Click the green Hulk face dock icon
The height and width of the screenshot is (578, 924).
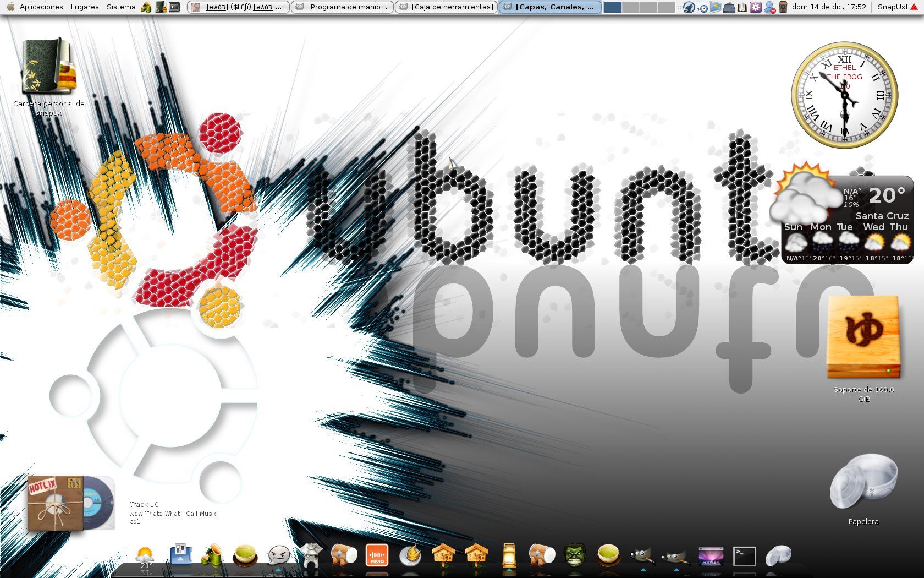tap(575, 555)
